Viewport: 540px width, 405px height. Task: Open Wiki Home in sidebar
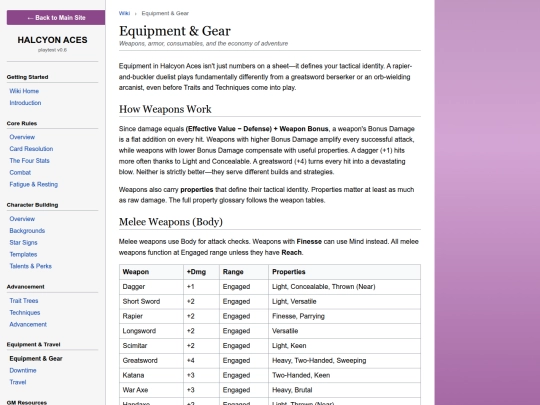click(x=24, y=91)
